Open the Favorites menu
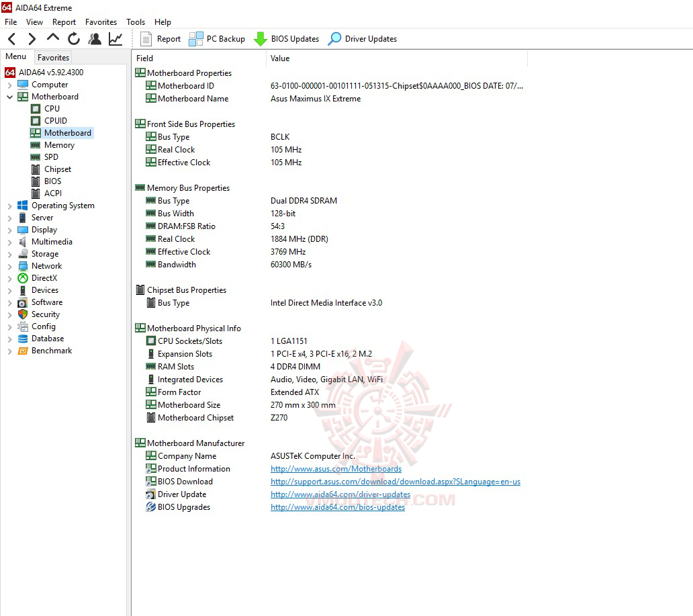 click(101, 22)
